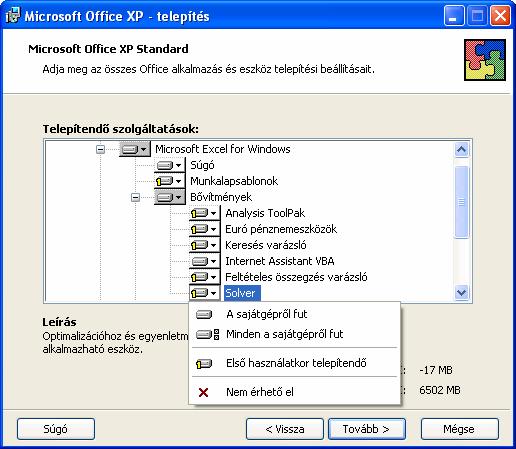Viewport: 516px width, 449px height.
Task: Select Analysis ToolPak in the tree
Action: point(265,213)
